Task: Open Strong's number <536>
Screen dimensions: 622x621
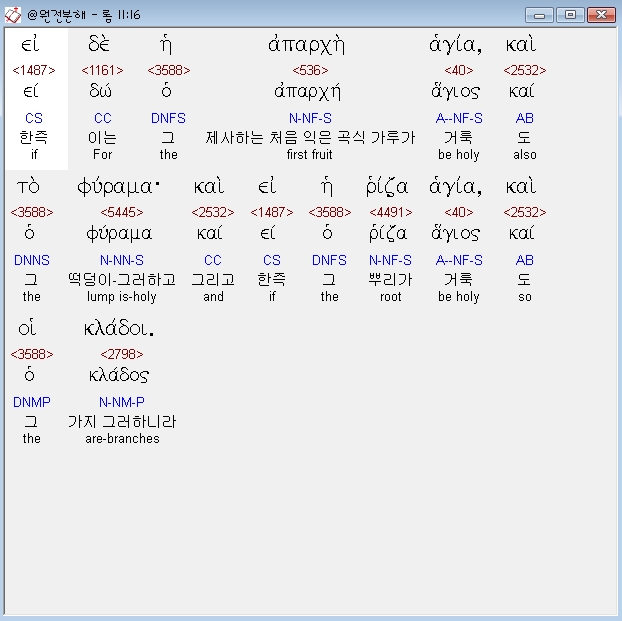Action: [x=310, y=70]
